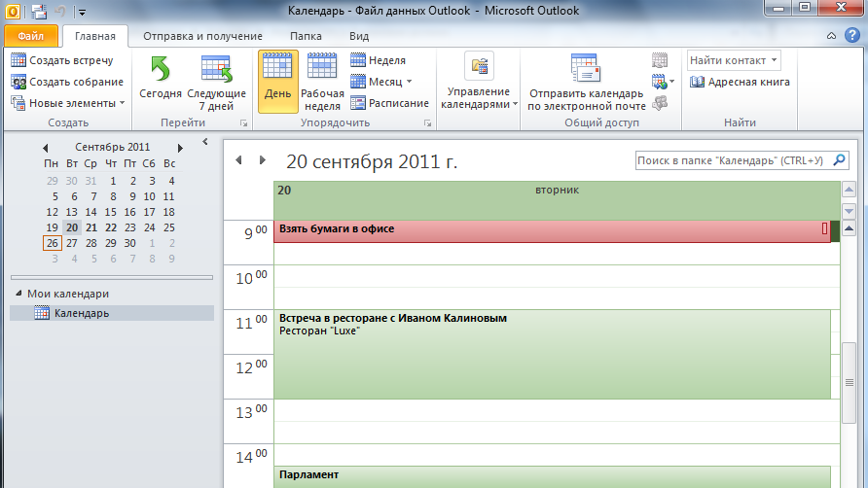The height and width of the screenshot is (488, 868).
Task: Open the Папка ribbon tab
Action: coord(306,36)
